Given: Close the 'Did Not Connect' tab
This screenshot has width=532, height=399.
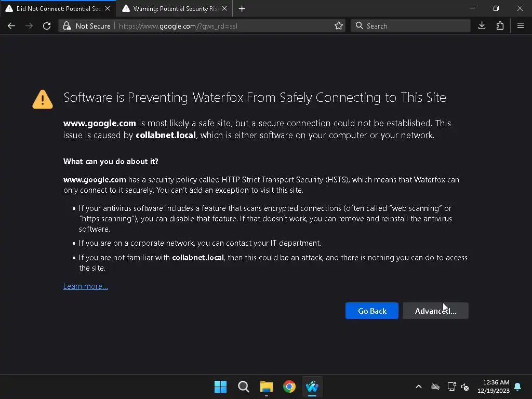Looking at the screenshot, I should [108, 8].
